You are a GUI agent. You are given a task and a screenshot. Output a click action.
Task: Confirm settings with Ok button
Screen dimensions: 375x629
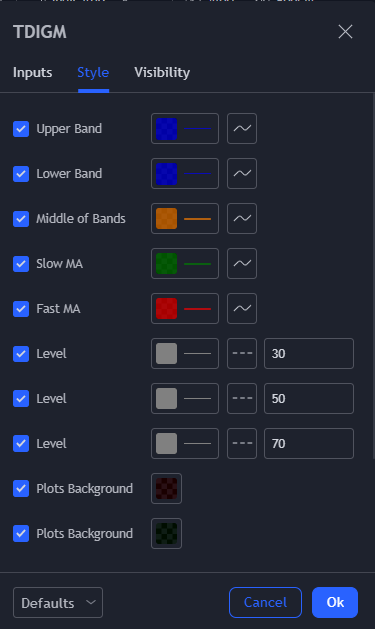(x=335, y=603)
